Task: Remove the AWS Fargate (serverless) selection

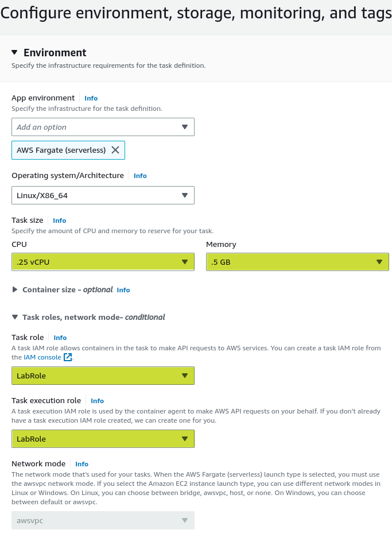Action: coord(115,150)
